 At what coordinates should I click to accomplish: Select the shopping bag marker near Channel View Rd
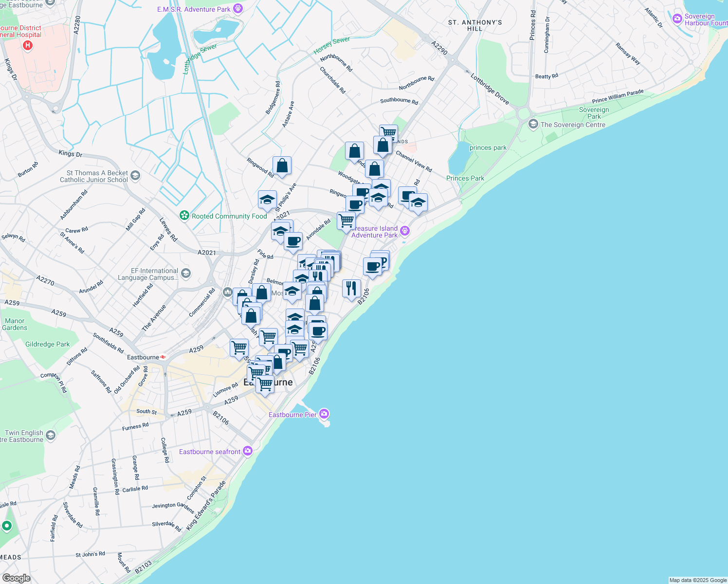(x=374, y=168)
